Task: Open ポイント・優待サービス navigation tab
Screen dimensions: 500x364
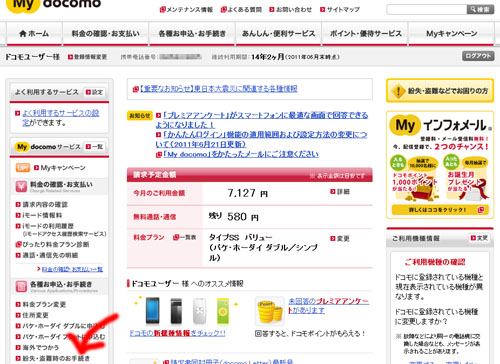Action: click(365, 34)
